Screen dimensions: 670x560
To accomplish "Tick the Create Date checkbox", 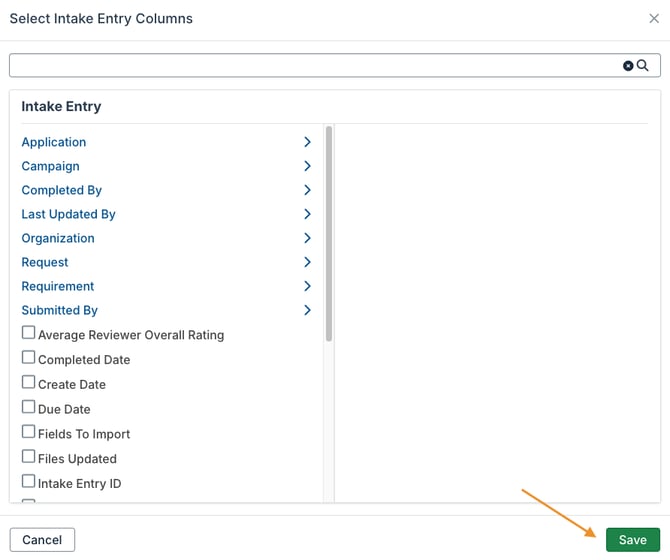I will pos(29,382).
